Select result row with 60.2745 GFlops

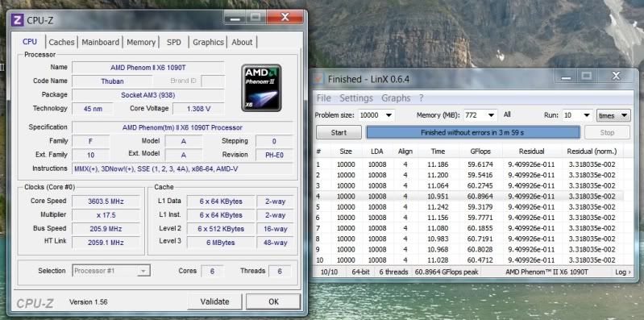coord(468,185)
